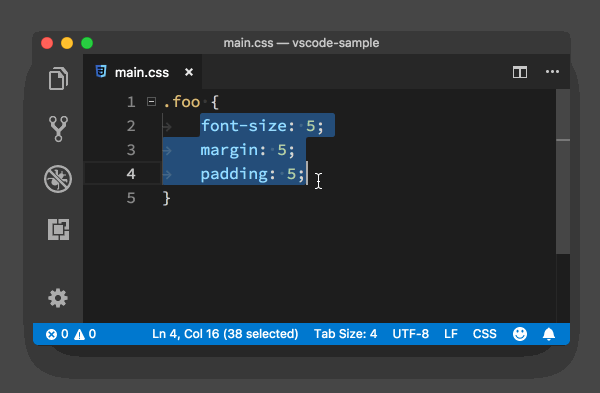Select the main.css tab

[142, 72]
